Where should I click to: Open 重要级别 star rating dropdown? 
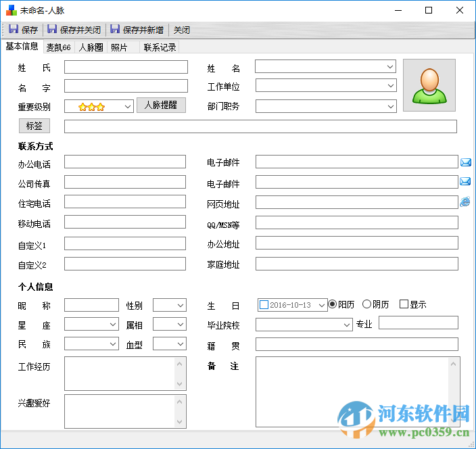128,107
